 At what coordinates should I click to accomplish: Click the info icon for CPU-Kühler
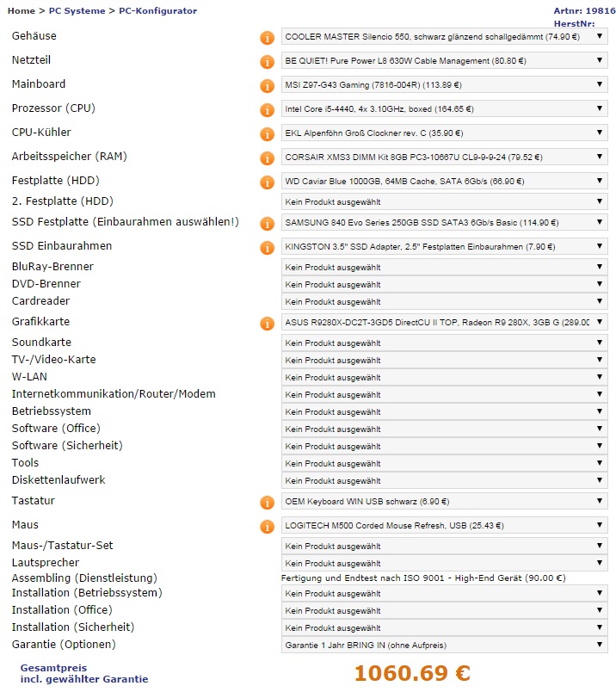tap(267, 133)
